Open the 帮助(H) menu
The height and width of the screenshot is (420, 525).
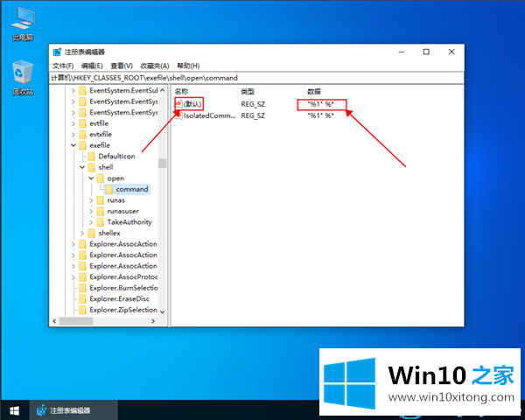tap(188, 66)
